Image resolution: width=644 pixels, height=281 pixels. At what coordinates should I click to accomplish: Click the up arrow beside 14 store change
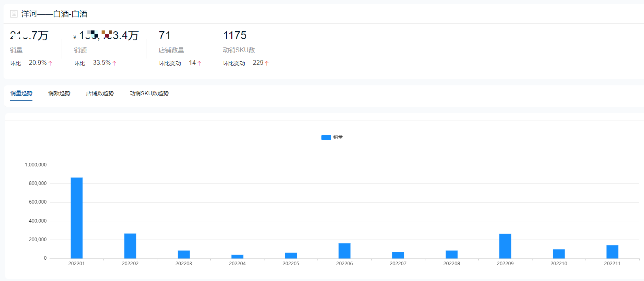(x=199, y=63)
